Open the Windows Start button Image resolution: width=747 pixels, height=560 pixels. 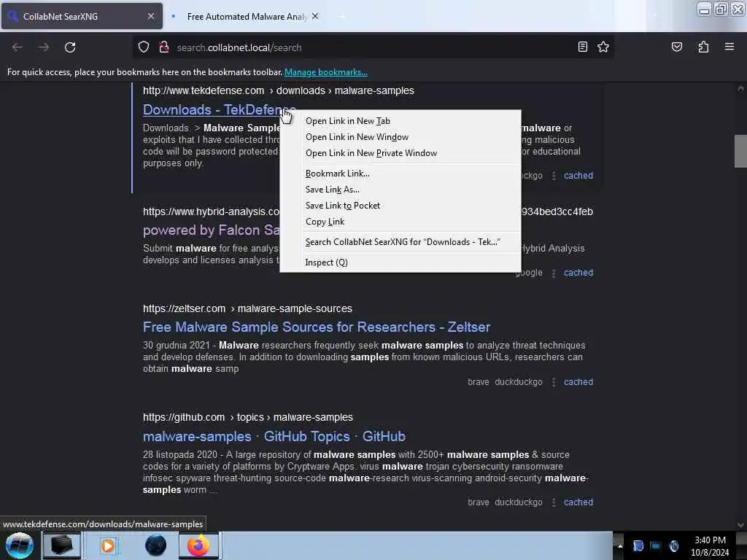(20, 545)
